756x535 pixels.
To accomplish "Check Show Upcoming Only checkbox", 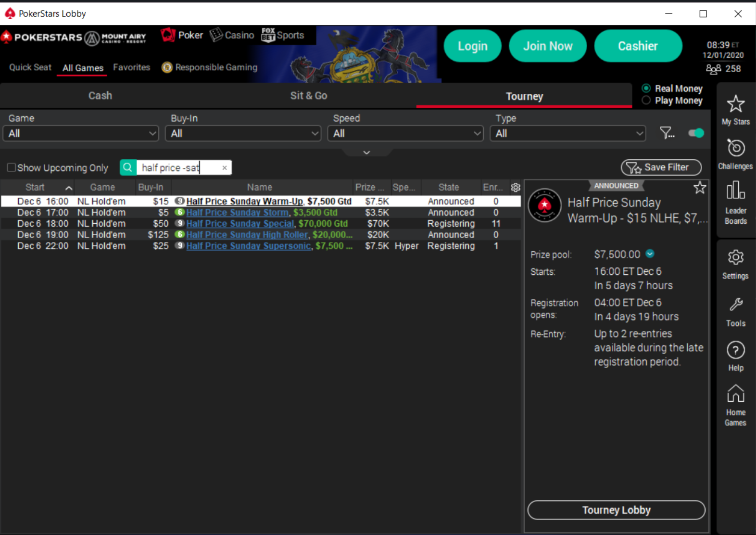I will (x=12, y=167).
